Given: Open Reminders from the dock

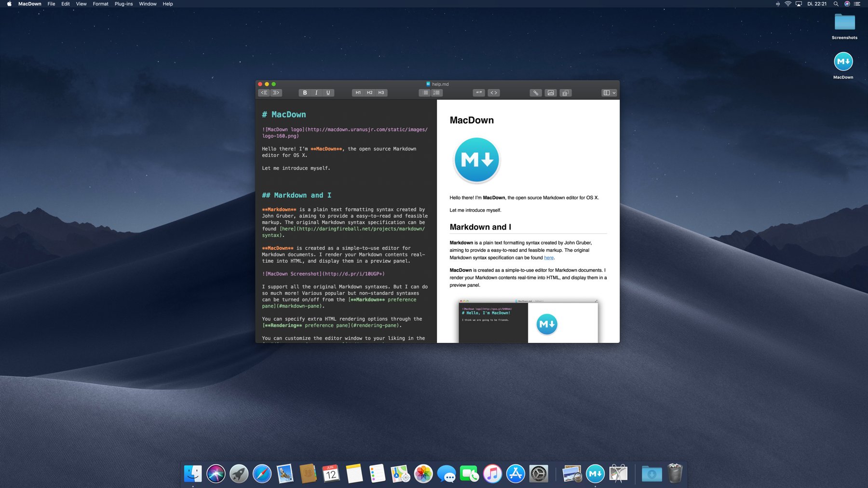Looking at the screenshot, I should tap(377, 474).
